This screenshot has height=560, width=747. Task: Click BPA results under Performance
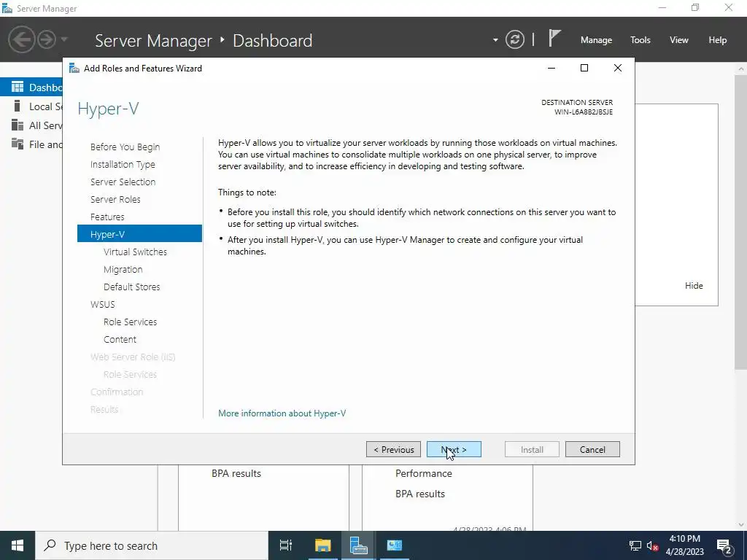tap(419, 494)
